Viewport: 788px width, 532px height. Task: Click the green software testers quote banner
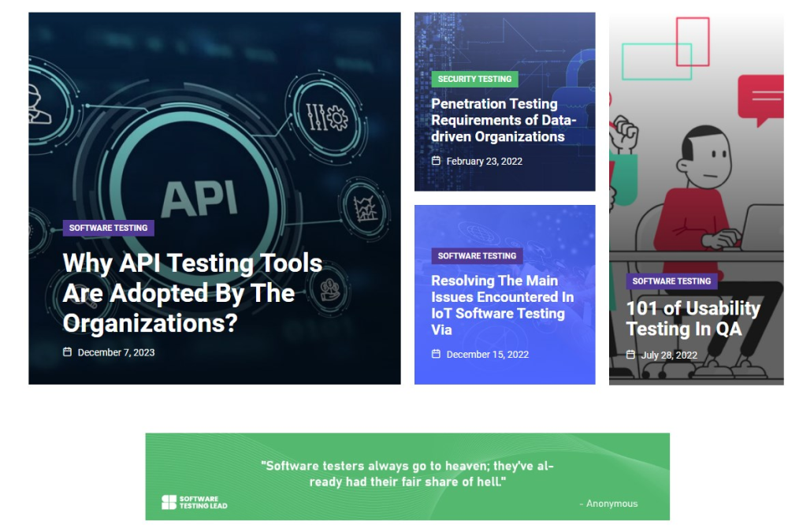pos(407,476)
